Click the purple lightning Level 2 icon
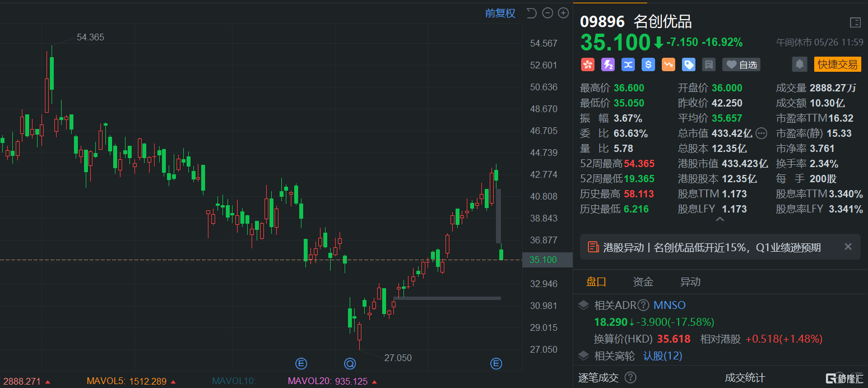 608,64
